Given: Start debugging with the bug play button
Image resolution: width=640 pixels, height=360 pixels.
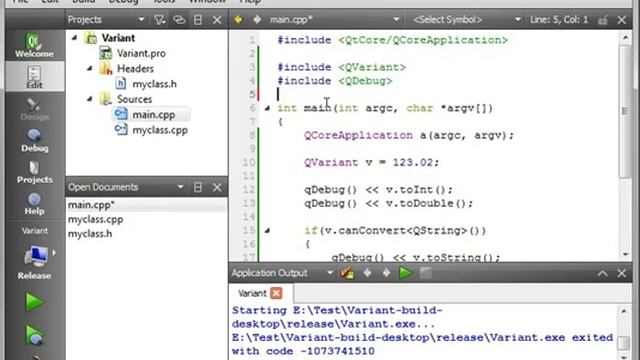Looking at the screenshot, I should (34, 335).
